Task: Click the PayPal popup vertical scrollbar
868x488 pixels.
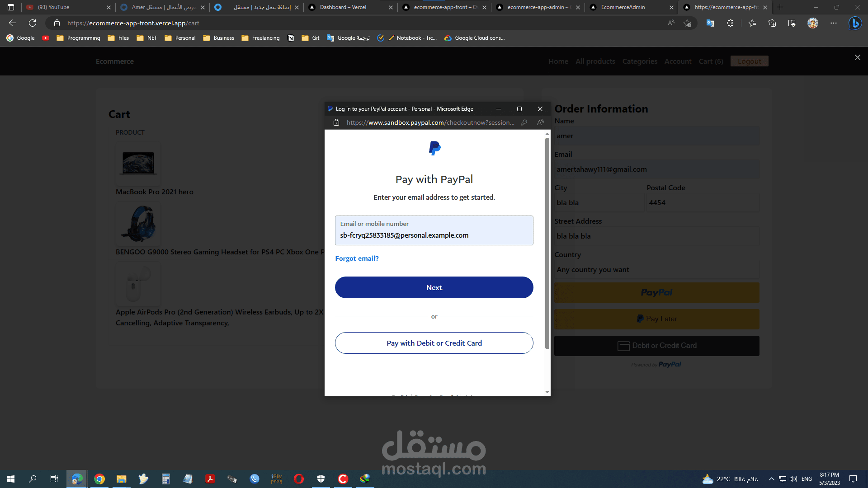Action: tap(547, 244)
